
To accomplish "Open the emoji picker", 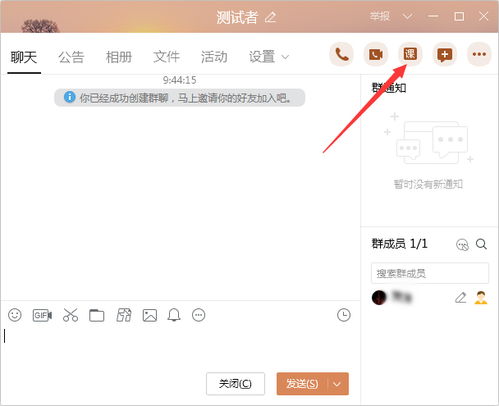I will pos(15,315).
